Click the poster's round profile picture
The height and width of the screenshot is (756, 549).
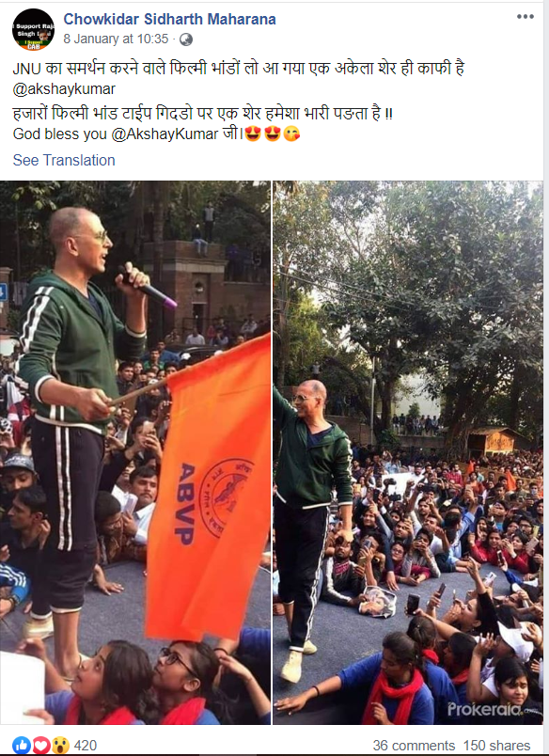pos(33,29)
